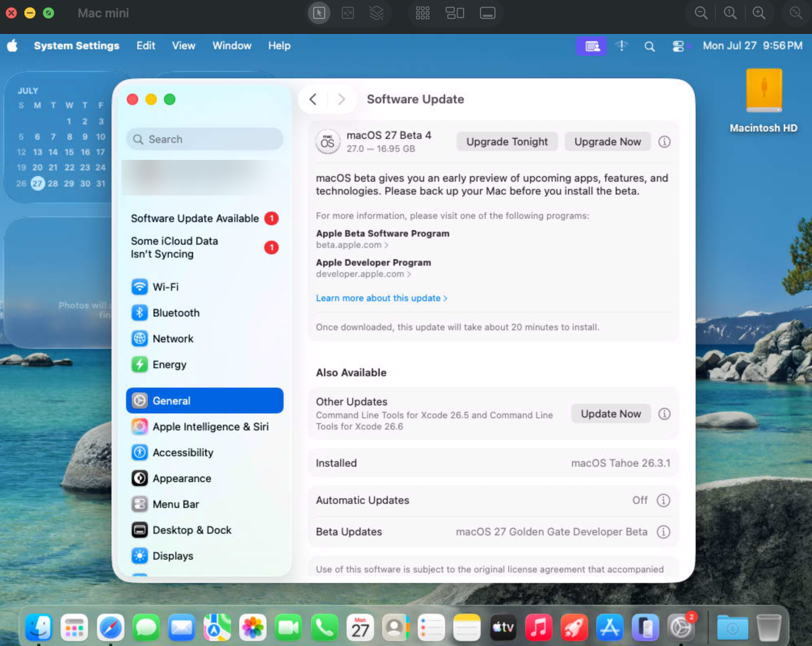Open Music from the Dock
The image size is (812, 646).
539,627
